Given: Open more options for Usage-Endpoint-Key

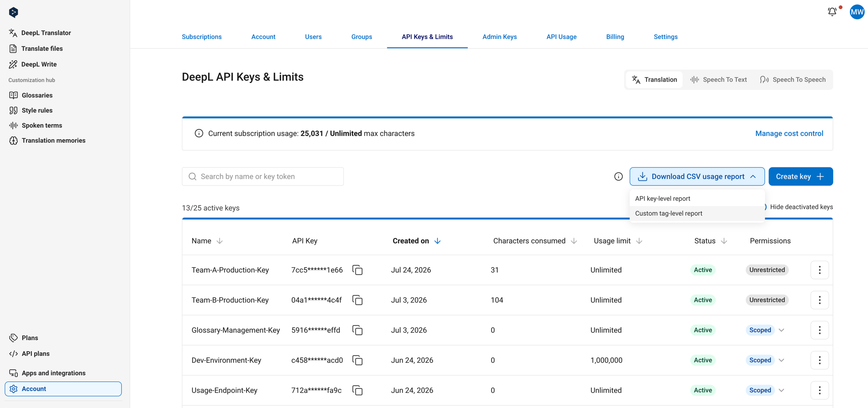Looking at the screenshot, I should coord(819,390).
